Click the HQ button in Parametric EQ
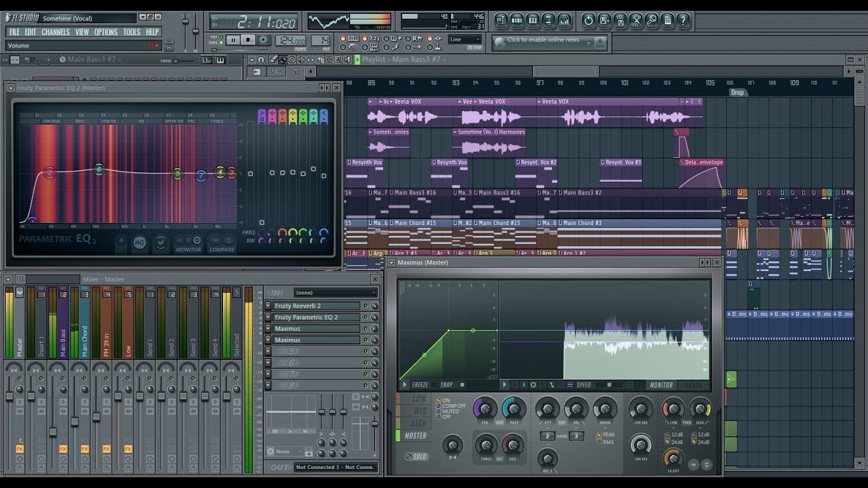Screen dimensions: 868x488 [140, 242]
